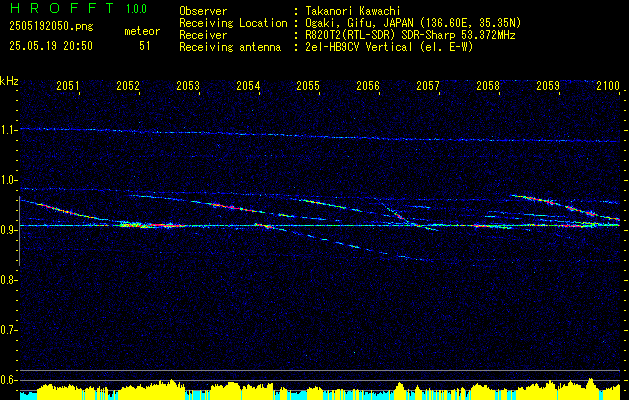Select the R820T2(RTL-SDR) SDR-Sharp 53.372MHz text
The height and width of the screenshot is (400, 629).
coord(410,35)
